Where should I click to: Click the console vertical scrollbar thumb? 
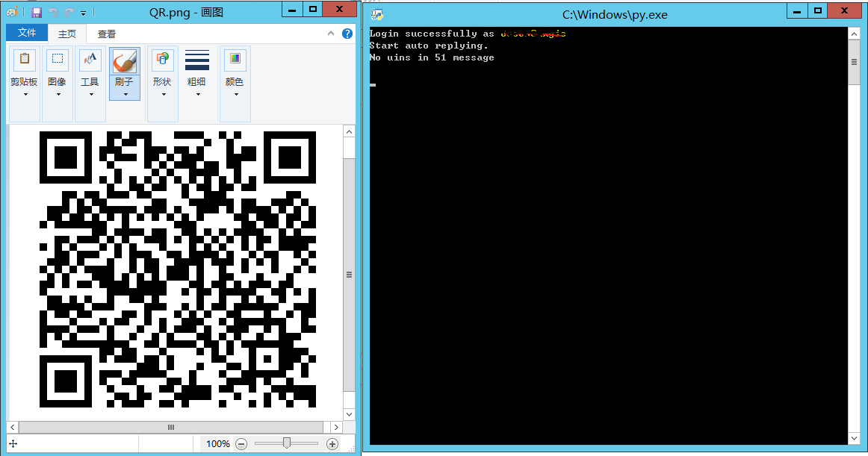854,62
